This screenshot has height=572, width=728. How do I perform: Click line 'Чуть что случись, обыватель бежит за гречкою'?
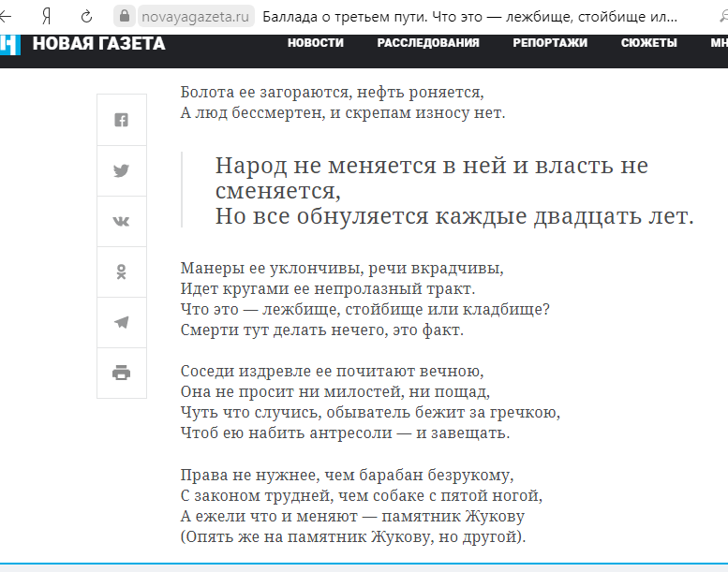[x=370, y=412]
